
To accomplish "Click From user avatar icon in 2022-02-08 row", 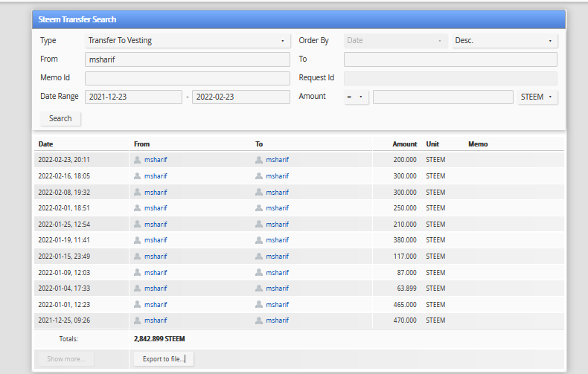I will [x=137, y=193].
